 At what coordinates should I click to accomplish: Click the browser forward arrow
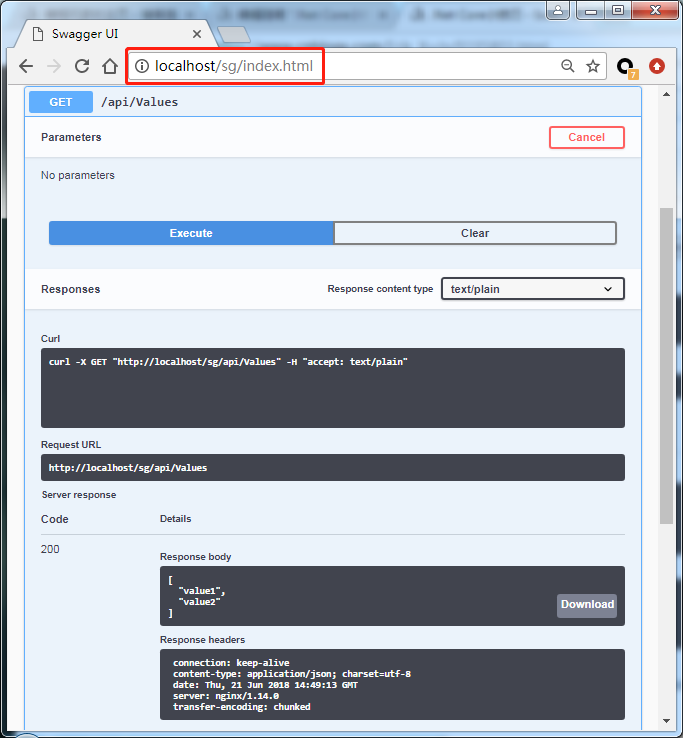coord(54,66)
